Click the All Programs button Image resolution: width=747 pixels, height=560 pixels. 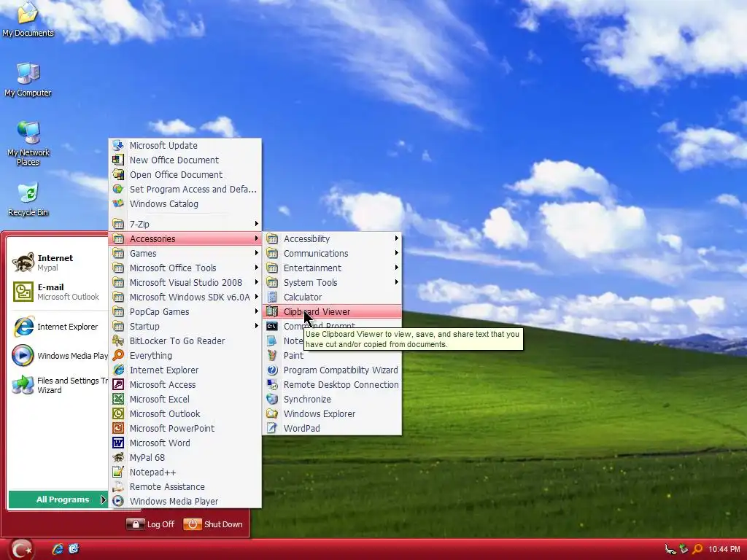[58, 499]
